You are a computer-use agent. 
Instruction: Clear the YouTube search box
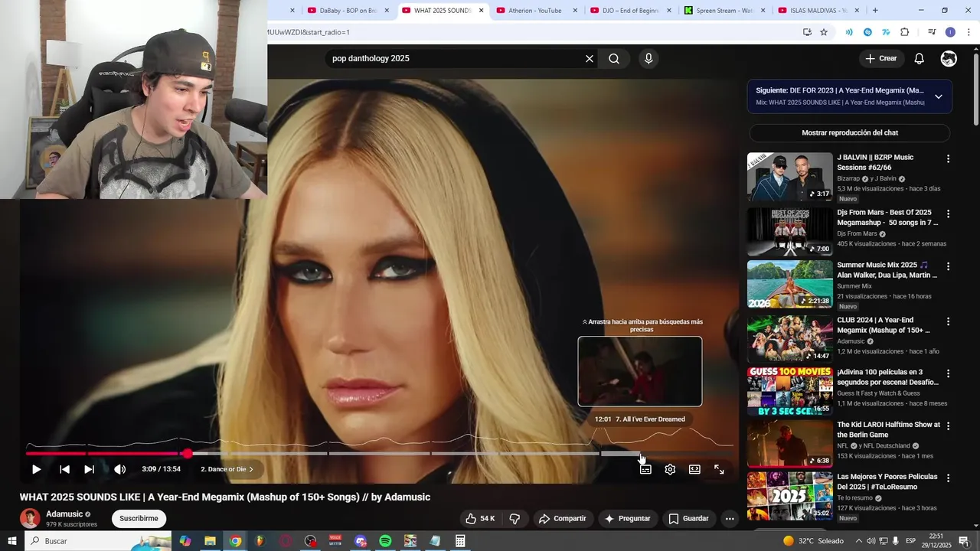pos(590,58)
